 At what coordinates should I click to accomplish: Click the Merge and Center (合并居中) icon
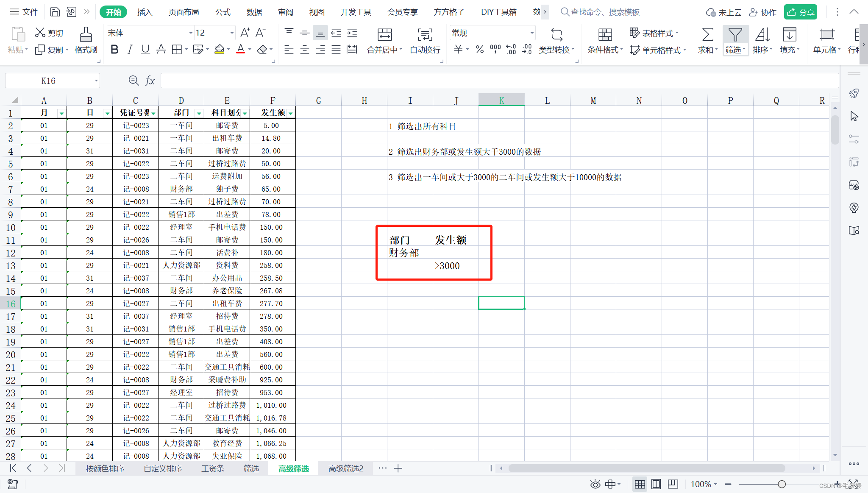384,35
